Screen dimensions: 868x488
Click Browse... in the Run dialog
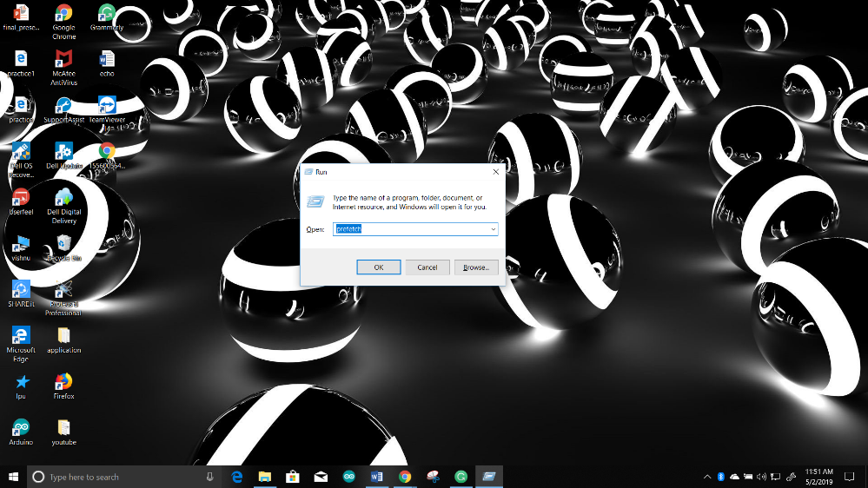tap(476, 267)
